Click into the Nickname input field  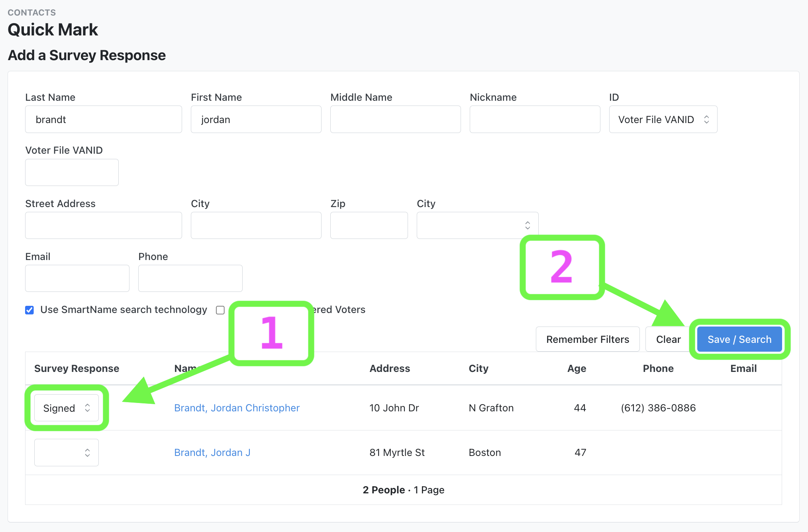(535, 119)
